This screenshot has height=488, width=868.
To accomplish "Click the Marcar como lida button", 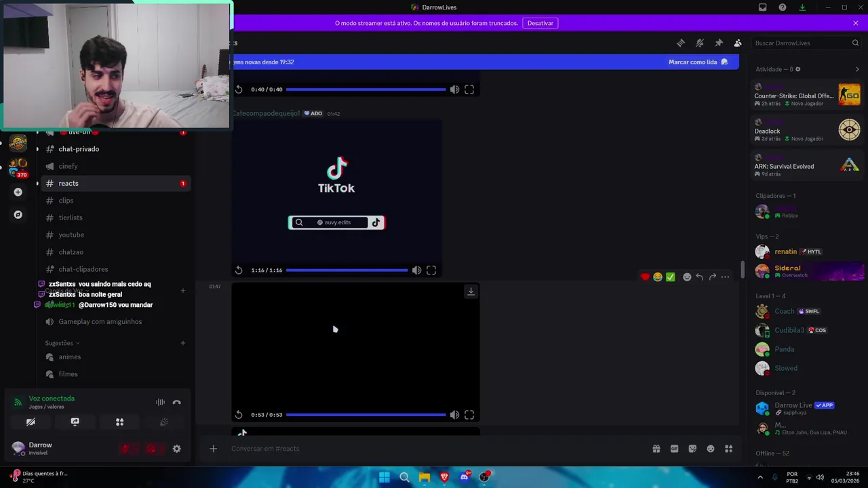I will 698,62.
